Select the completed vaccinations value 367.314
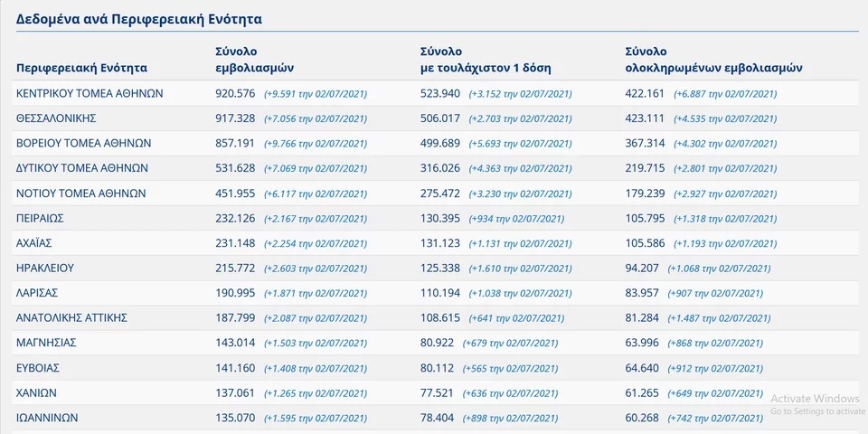 coord(645,144)
